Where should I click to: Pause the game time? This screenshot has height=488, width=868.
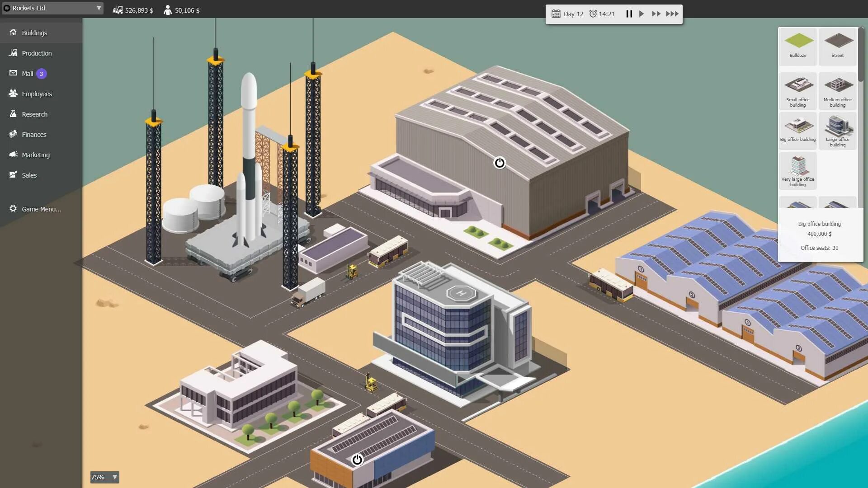click(629, 14)
